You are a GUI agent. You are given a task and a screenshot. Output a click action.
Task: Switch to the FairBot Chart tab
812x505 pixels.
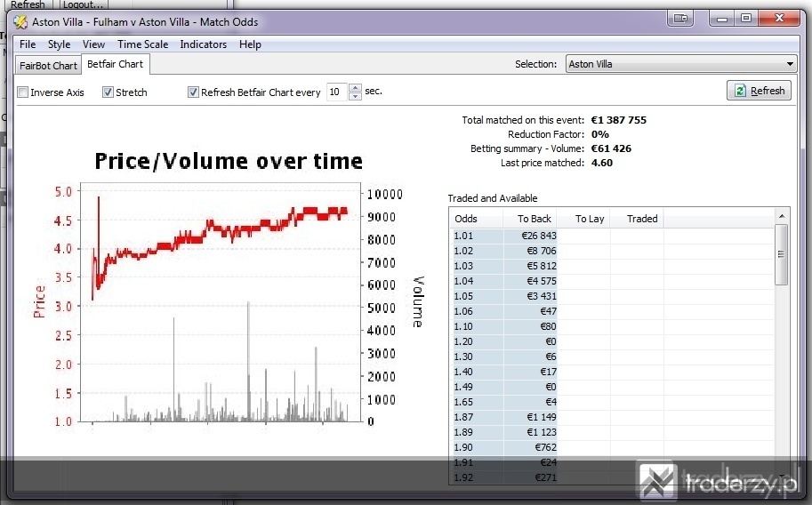tap(48, 66)
